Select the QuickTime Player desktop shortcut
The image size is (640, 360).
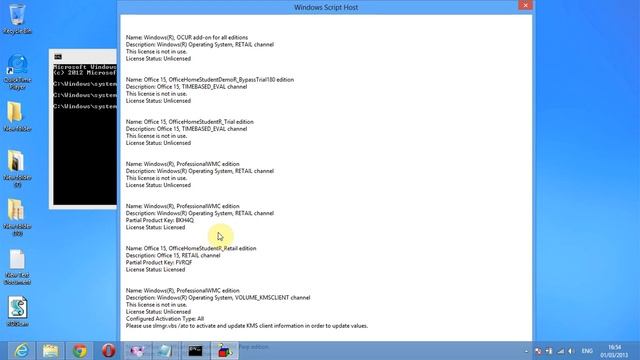click(x=17, y=71)
